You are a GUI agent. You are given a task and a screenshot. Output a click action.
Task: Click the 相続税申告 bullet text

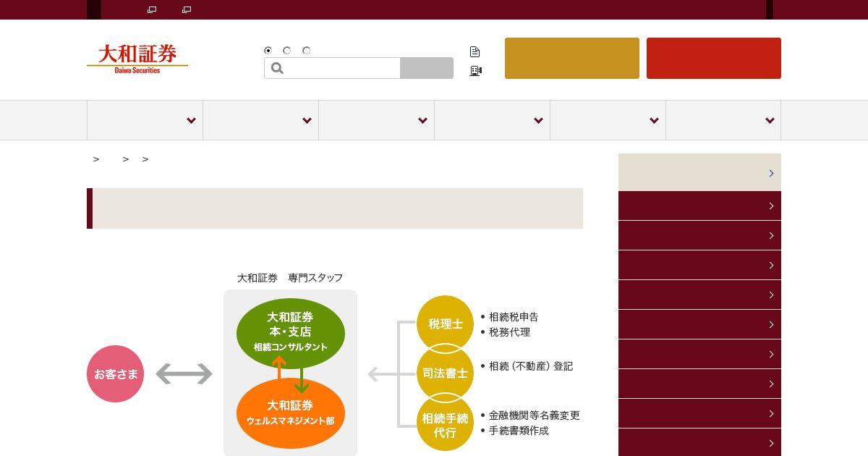coord(514,316)
